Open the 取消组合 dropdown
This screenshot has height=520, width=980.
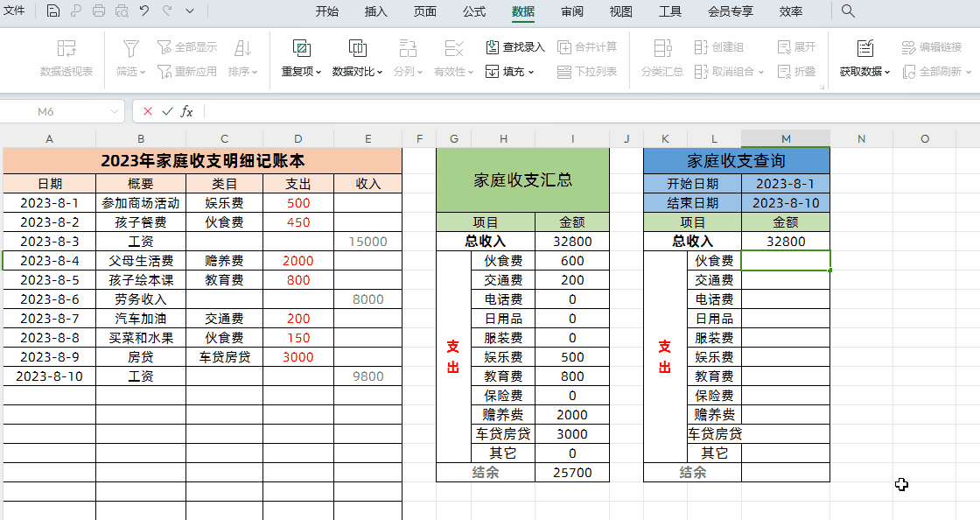pos(730,71)
